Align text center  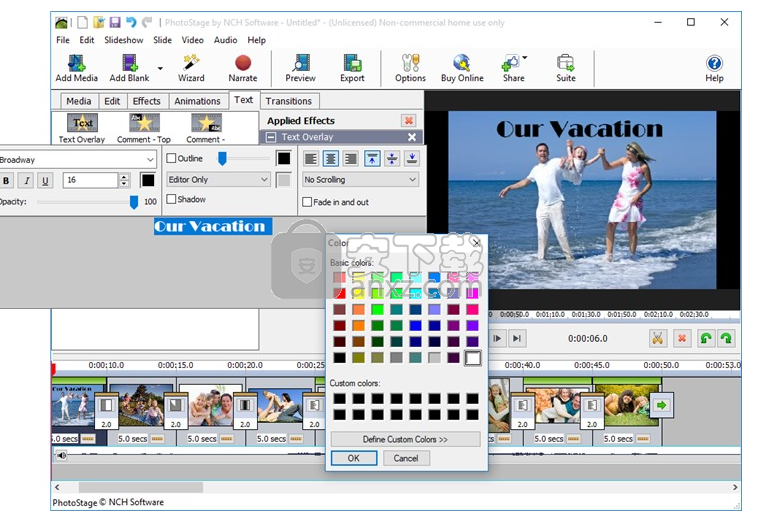[x=331, y=159]
